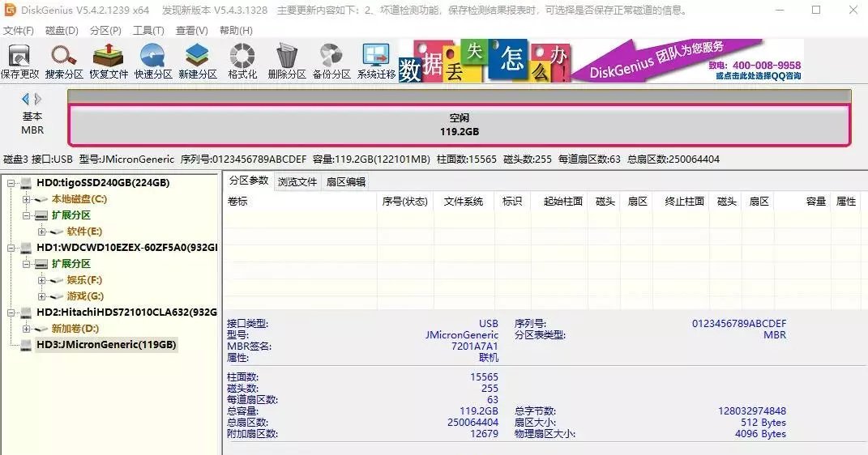Image resolution: width=868 pixels, height=455 pixels.
Task: Click the Delete Partition (删除分区) icon
Action: 287,62
